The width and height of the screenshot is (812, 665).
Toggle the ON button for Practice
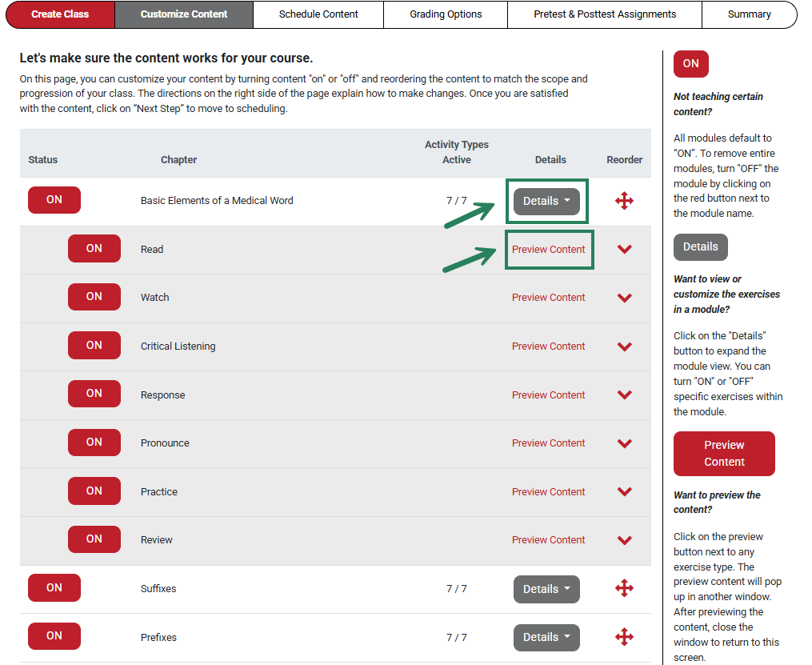pyautogui.click(x=94, y=491)
